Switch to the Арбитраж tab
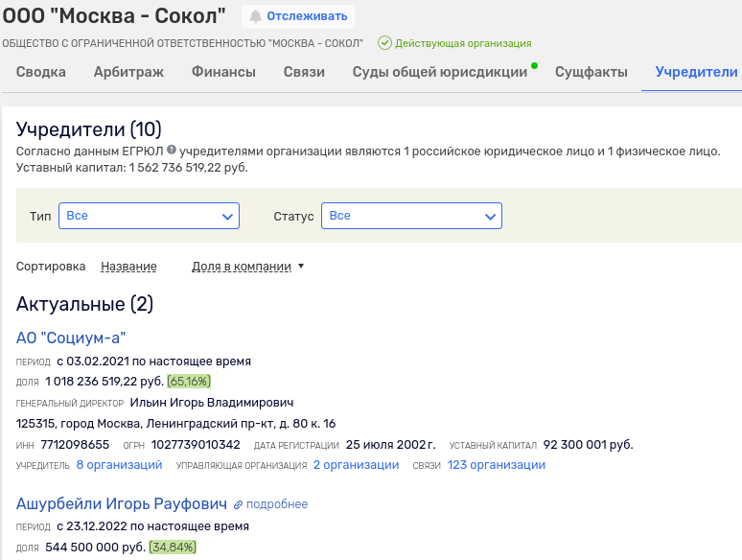 pyautogui.click(x=128, y=72)
